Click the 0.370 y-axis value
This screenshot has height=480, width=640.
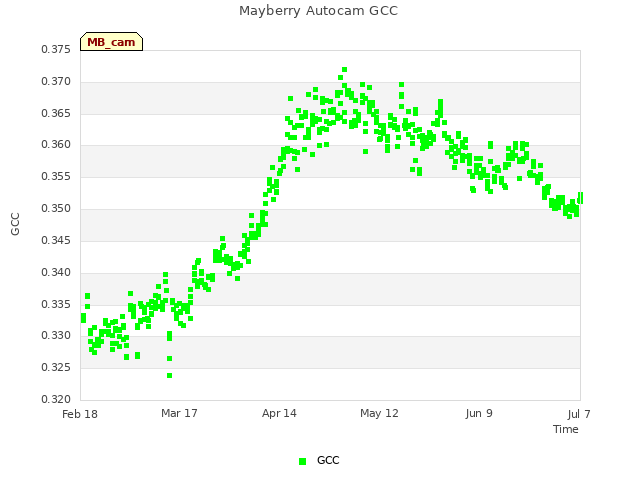(56, 82)
